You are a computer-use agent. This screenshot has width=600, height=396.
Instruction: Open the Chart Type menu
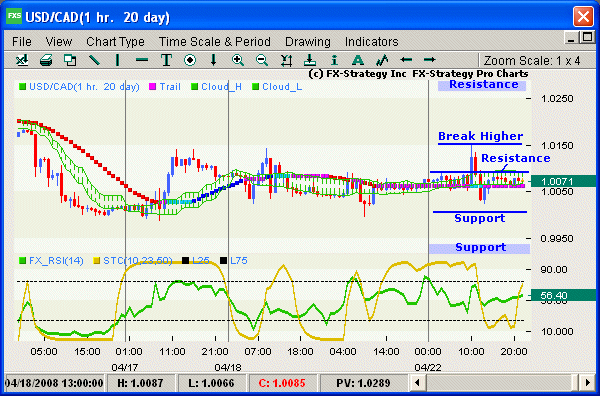(x=115, y=41)
